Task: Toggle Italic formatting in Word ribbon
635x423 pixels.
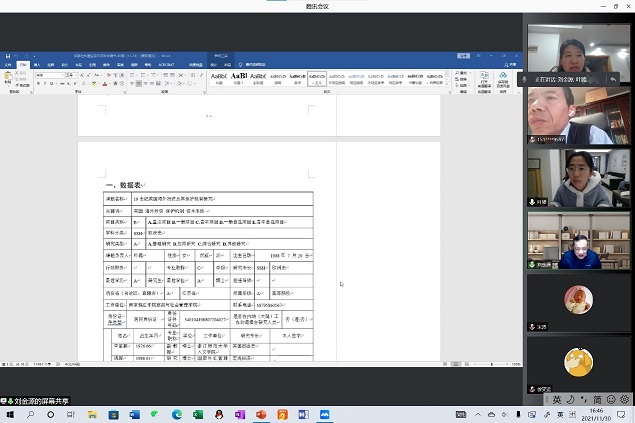Action: click(44, 84)
